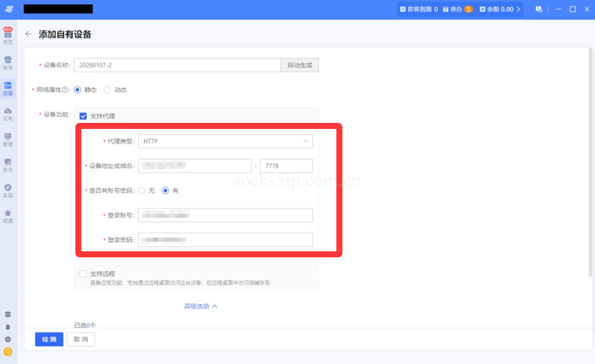Image resolution: width=595 pixels, height=364 pixels.
Task: Open the 云号 cloud sidebar icon
Action: coord(8,114)
